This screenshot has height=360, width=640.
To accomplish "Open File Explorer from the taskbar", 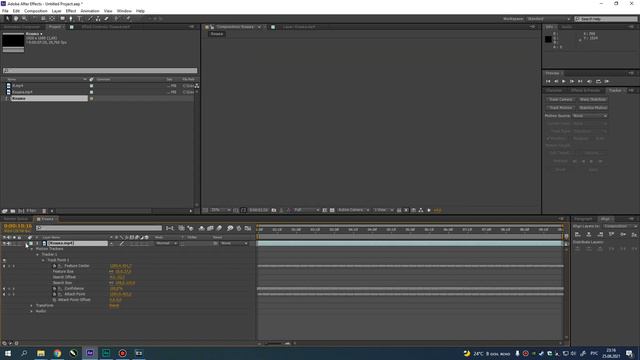I will click(41, 353).
